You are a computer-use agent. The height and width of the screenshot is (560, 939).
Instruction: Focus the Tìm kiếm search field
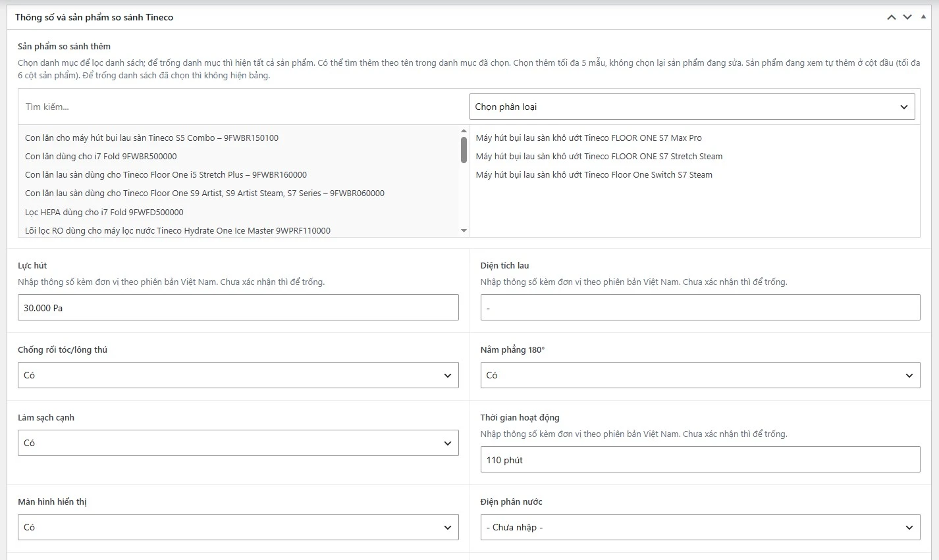[244, 107]
